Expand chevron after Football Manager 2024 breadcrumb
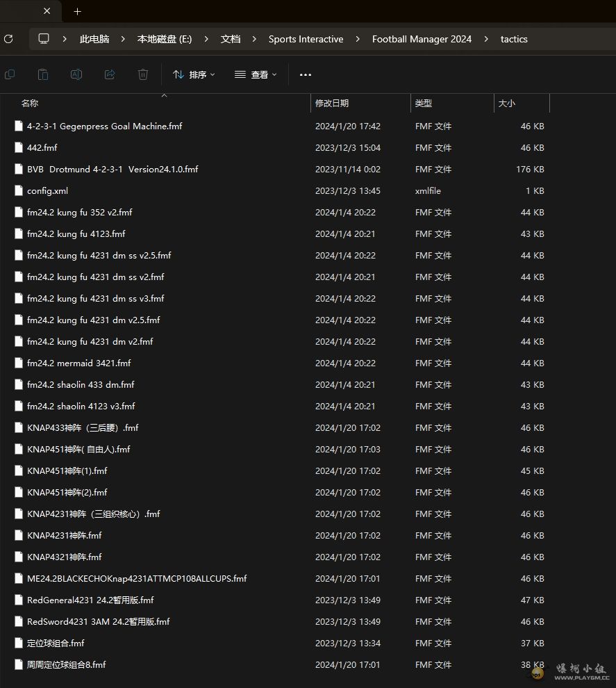Image resolution: width=616 pixels, height=688 pixels. pos(486,39)
